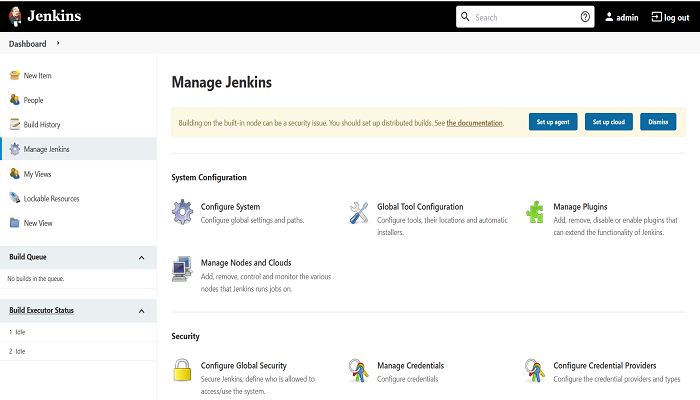Image resolution: width=700 pixels, height=400 pixels.
Task: Open Global Tool Configuration title
Action: point(420,207)
